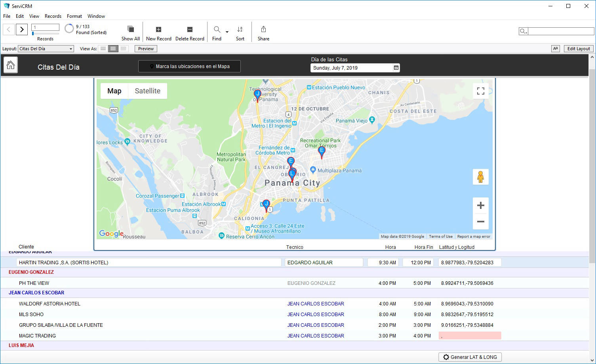
Task: Click the Find magnifier icon
Action: coord(217,30)
